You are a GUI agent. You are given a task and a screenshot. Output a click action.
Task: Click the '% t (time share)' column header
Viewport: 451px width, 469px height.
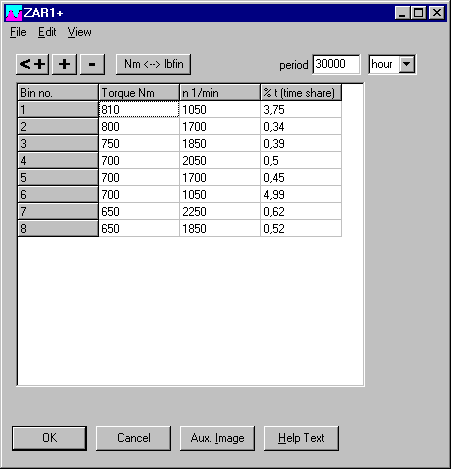point(301,92)
